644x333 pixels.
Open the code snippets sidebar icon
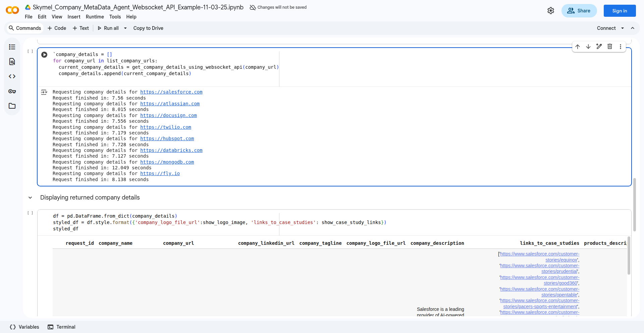pos(12,76)
